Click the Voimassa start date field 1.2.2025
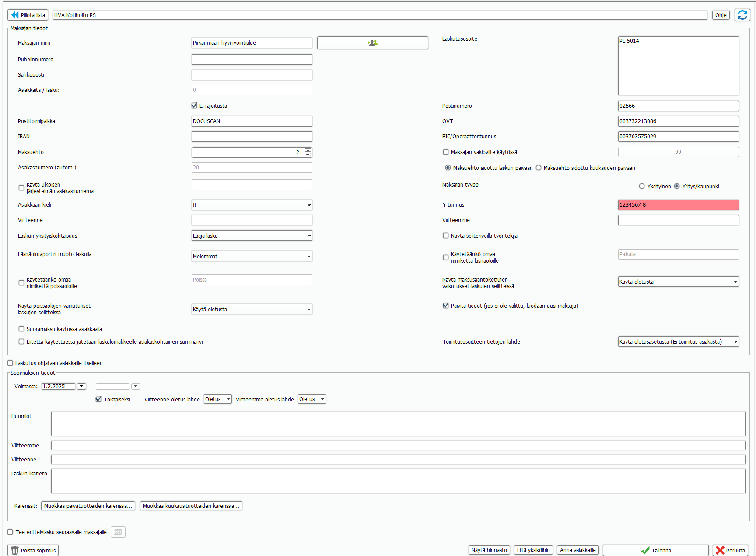 click(x=58, y=386)
